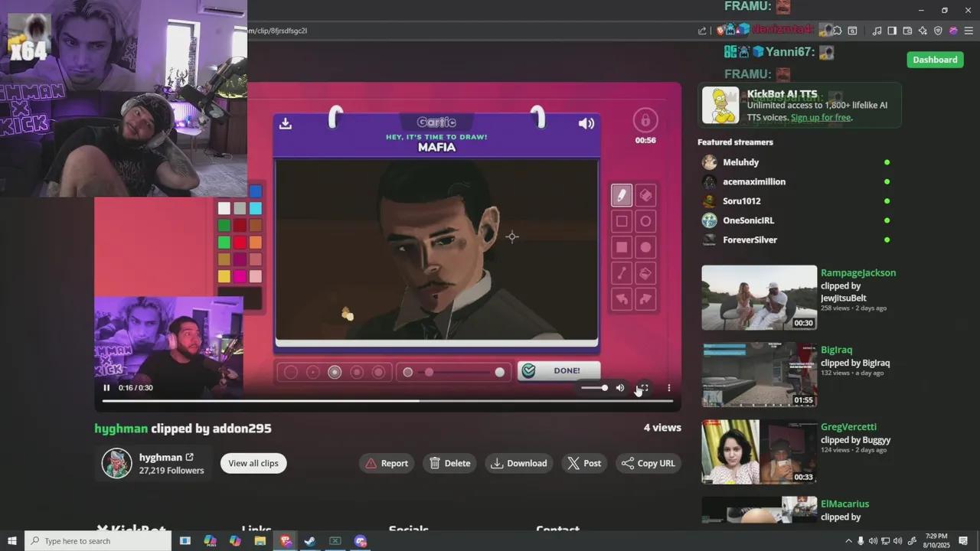Image resolution: width=980 pixels, height=551 pixels.
Task: Open the green Xbox taskbar icon
Action: pos(335,541)
